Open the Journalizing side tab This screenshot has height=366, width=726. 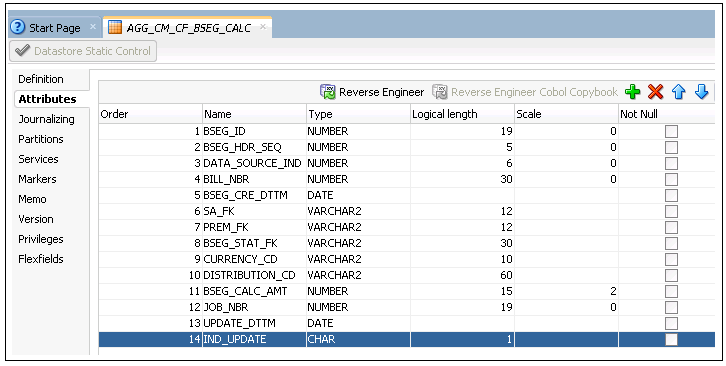click(x=46, y=119)
